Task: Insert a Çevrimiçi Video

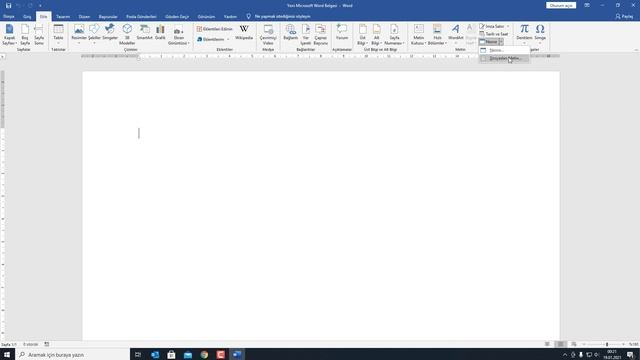Action: tap(268, 35)
